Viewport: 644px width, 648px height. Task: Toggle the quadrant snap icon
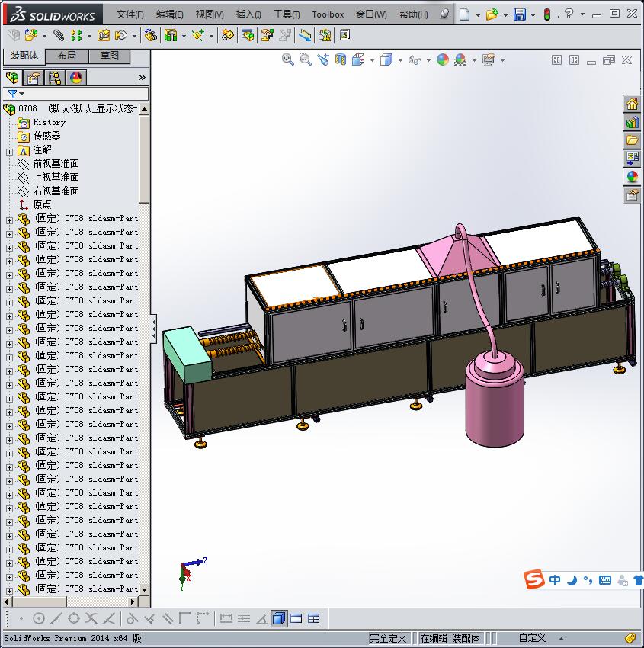[x=74, y=618]
